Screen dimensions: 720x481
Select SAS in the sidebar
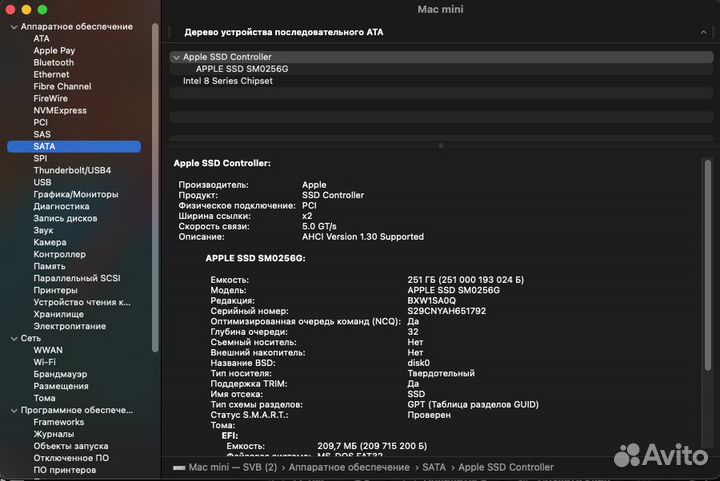click(x=42, y=134)
